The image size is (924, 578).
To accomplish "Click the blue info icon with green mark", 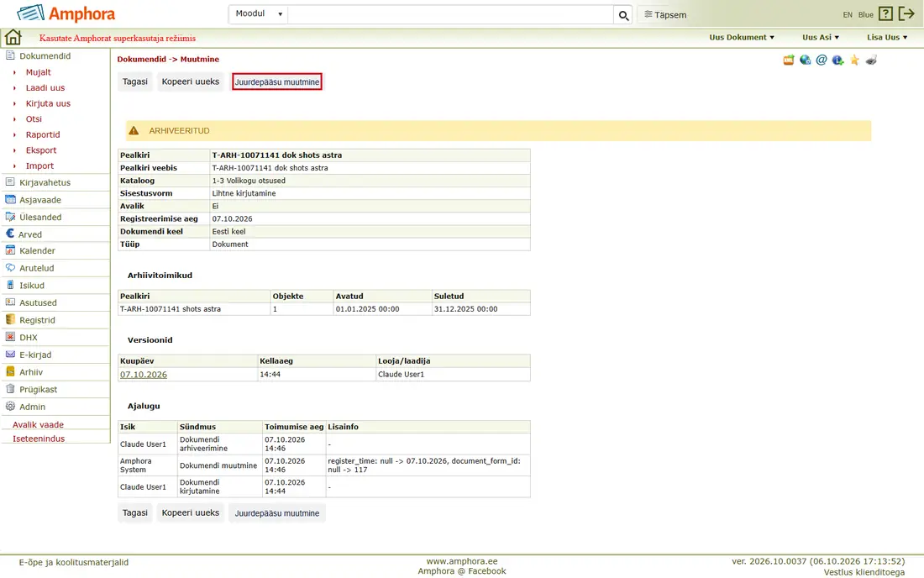I will coord(837,60).
